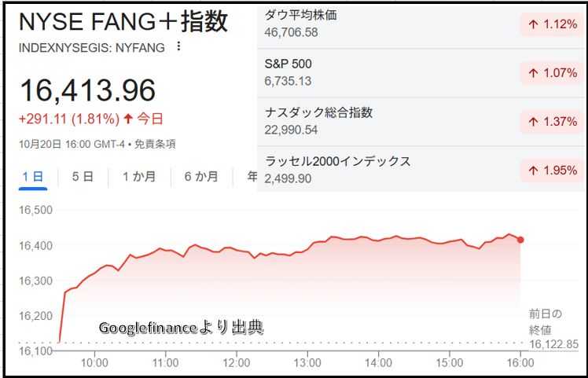Image resolution: width=588 pixels, height=378 pixels.
Task: Switch to the 5日 chart range
Action: (x=83, y=177)
